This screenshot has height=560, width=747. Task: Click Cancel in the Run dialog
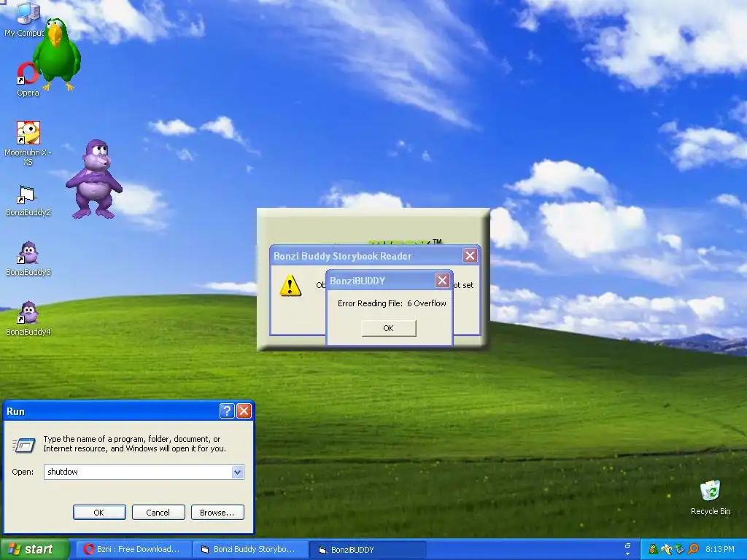point(158,513)
